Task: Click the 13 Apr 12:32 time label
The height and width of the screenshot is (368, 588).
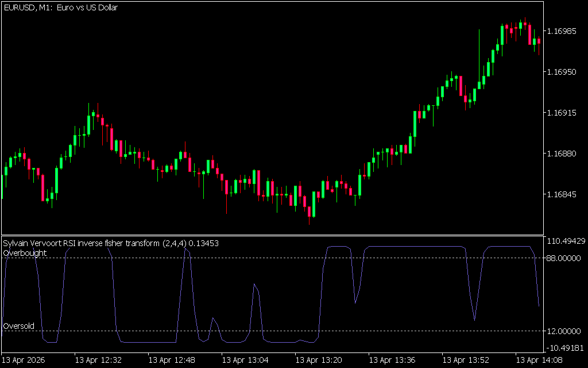Action: (98, 360)
